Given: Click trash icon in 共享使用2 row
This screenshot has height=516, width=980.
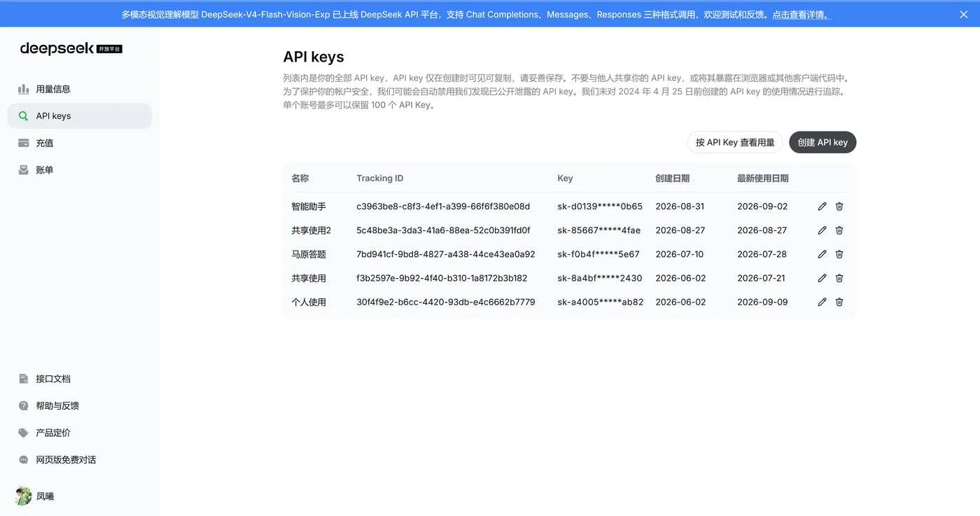Looking at the screenshot, I should (x=839, y=230).
